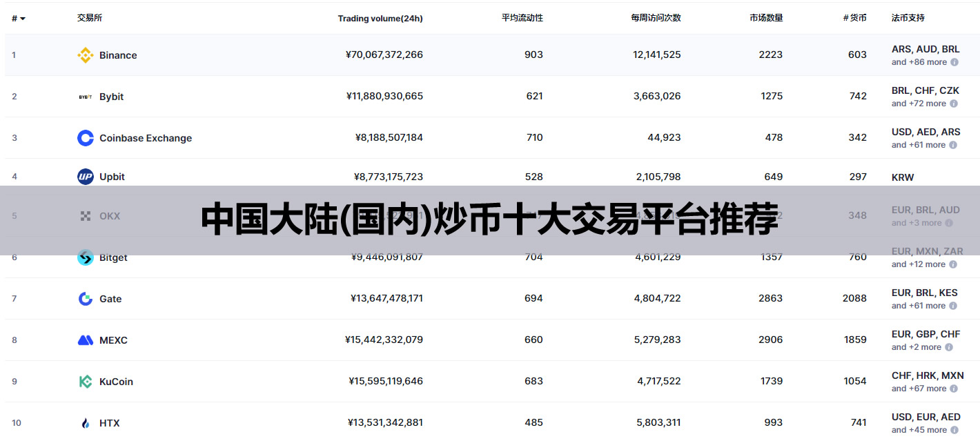Click the MEXC logo icon
980x441 pixels.
pyautogui.click(x=86, y=340)
